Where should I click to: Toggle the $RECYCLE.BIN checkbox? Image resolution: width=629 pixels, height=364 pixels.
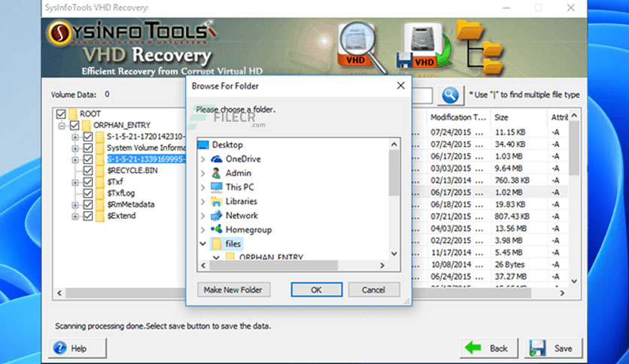(88, 171)
